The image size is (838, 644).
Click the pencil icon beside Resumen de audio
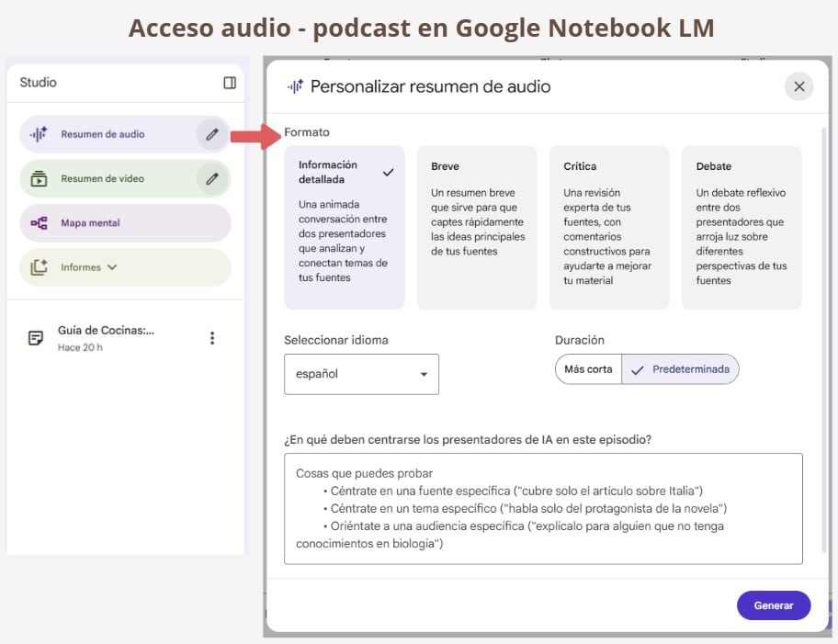(x=212, y=134)
